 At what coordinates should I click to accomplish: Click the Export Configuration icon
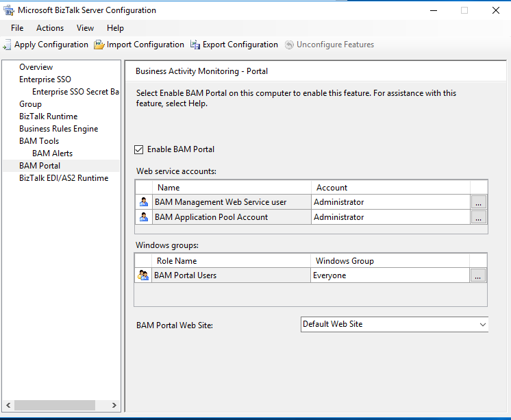tap(195, 45)
